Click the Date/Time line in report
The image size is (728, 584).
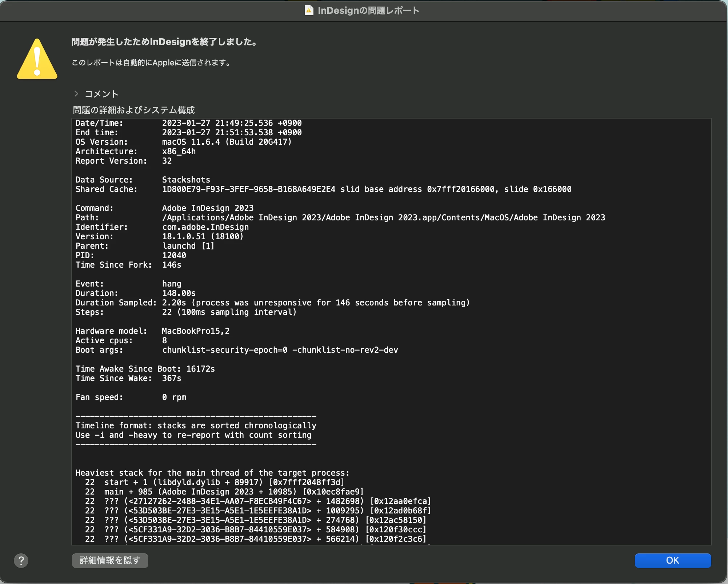[x=188, y=123]
